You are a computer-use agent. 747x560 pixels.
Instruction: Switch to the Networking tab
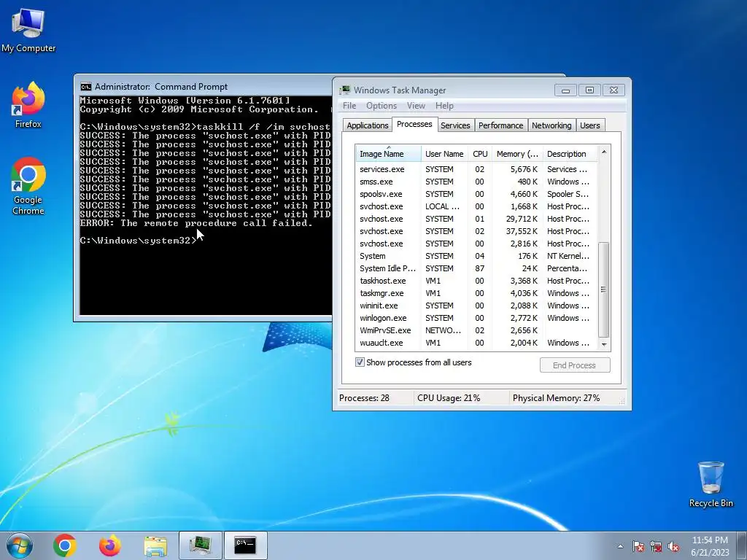click(x=551, y=125)
